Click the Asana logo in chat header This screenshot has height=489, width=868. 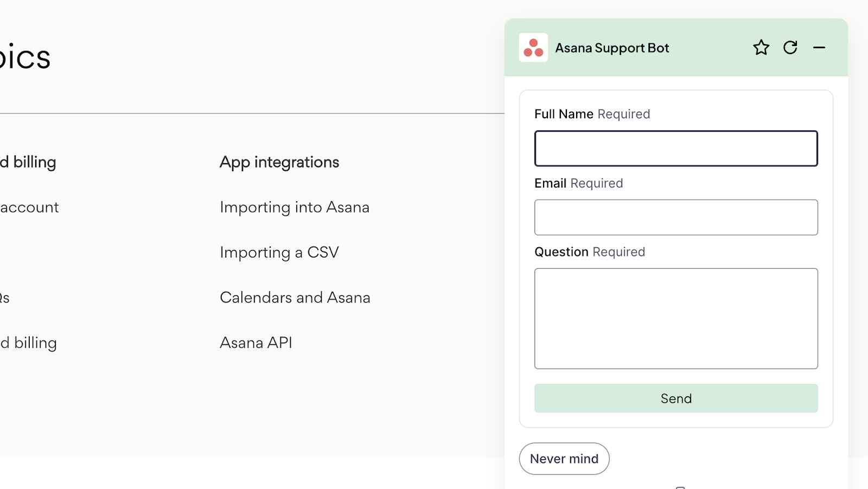[x=533, y=48]
